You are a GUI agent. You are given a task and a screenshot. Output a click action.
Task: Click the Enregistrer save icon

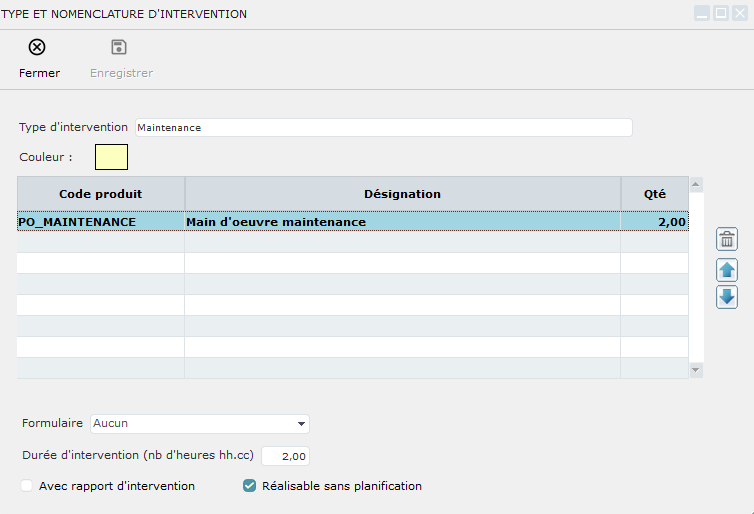point(119,48)
